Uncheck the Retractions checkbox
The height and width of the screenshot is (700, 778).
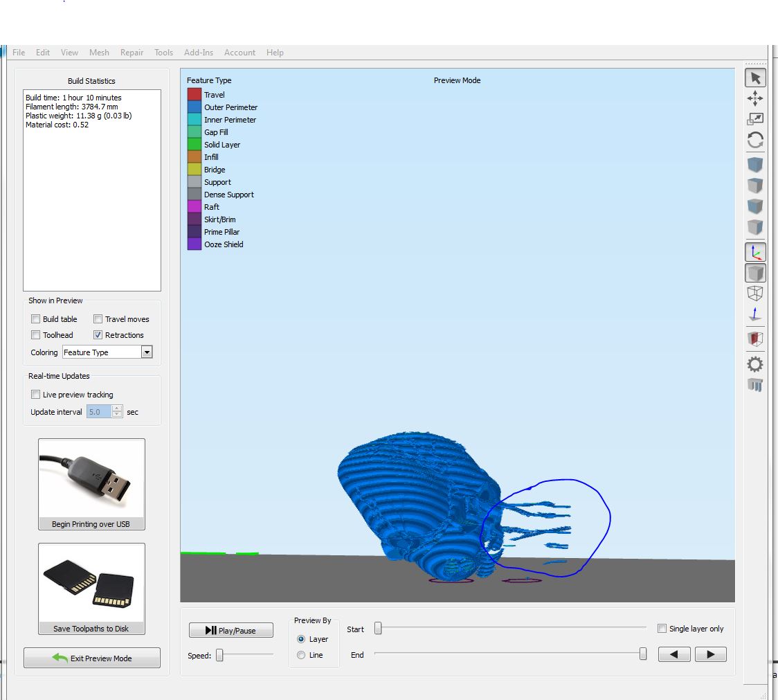point(98,335)
